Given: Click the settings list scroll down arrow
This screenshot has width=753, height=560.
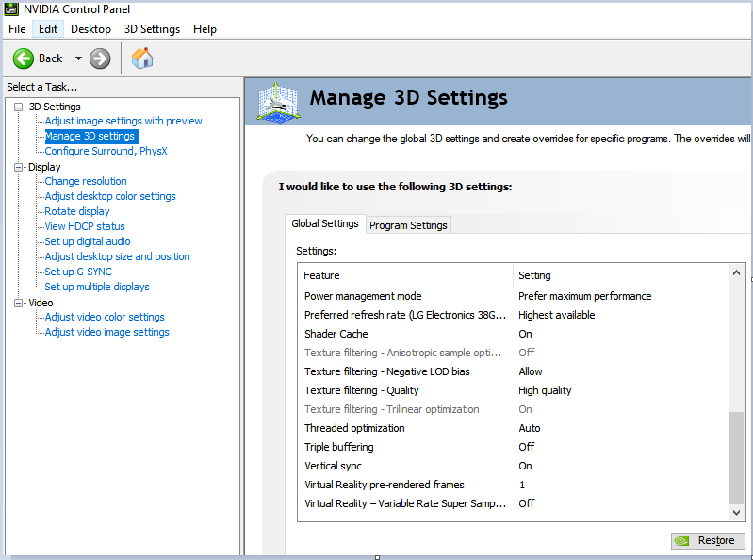Looking at the screenshot, I should point(736,513).
